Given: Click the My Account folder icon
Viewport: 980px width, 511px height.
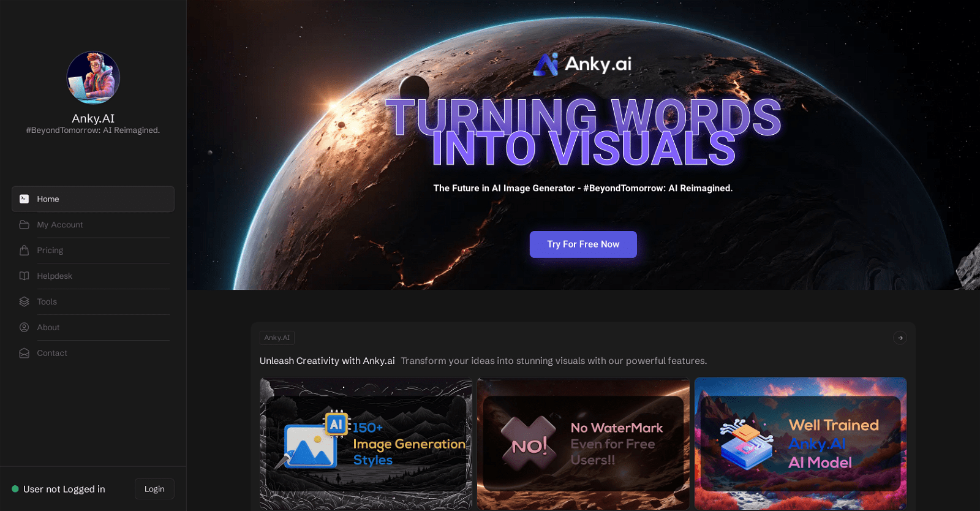Looking at the screenshot, I should coord(24,225).
